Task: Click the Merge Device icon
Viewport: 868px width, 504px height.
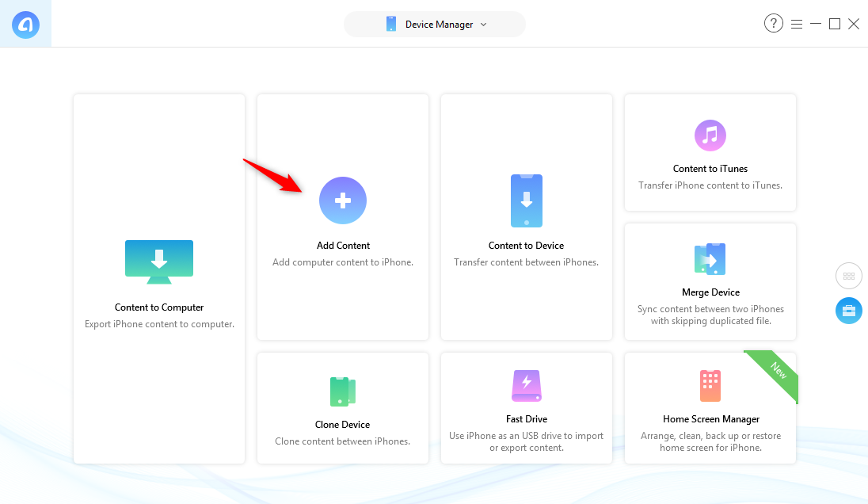Action: coord(710,259)
